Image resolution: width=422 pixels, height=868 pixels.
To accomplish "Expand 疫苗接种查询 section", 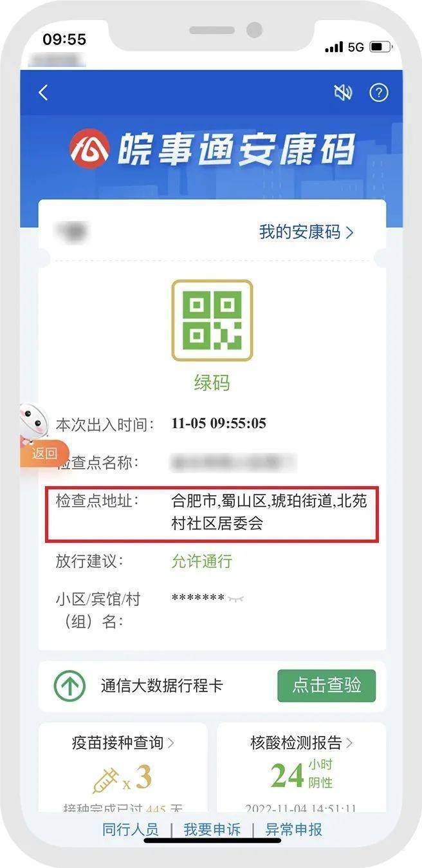I will [x=123, y=742].
